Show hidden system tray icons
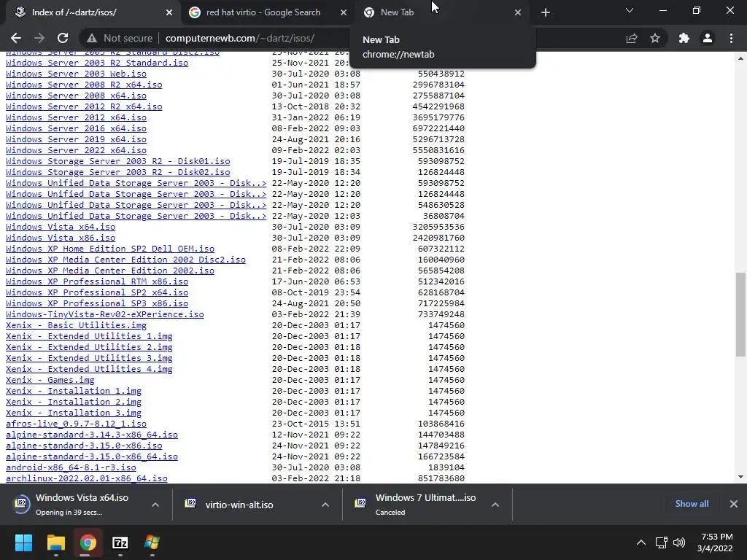The image size is (747, 560). [x=641, y=542]
